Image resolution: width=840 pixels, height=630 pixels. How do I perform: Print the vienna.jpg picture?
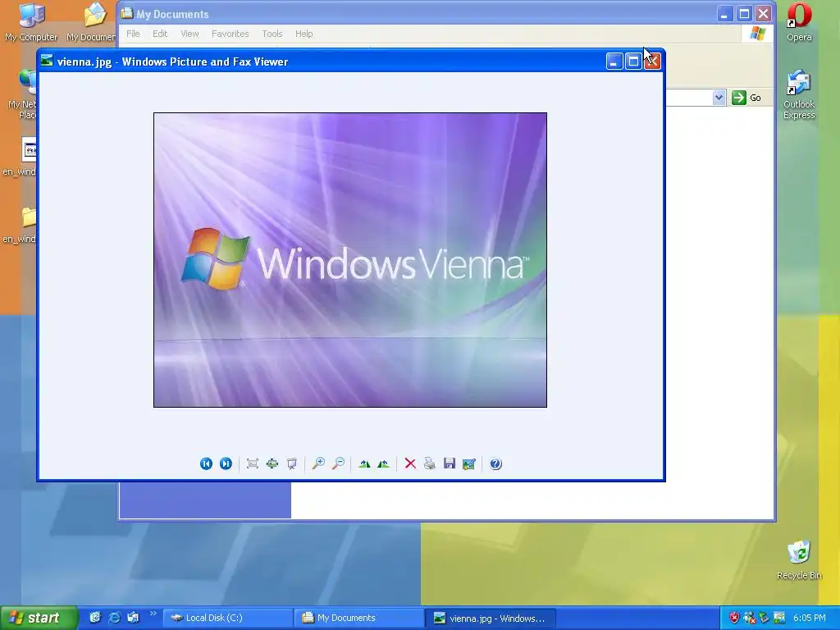tap(430, 464)
